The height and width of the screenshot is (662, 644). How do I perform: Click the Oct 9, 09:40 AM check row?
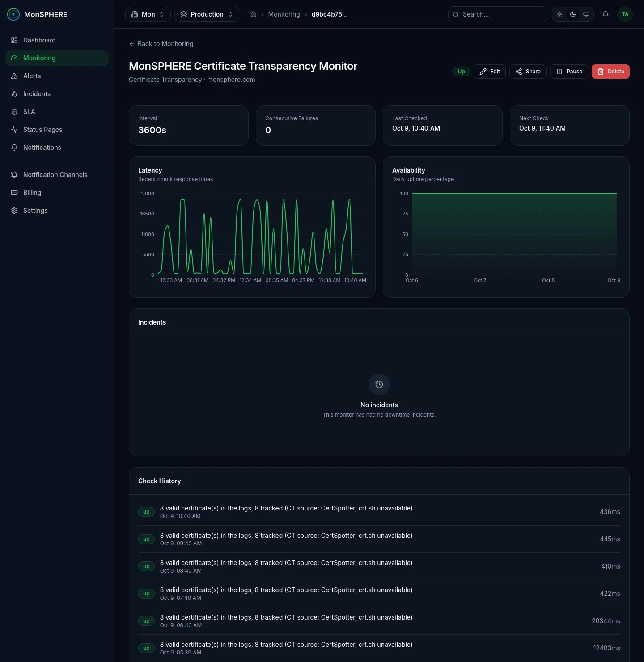(379, 539)
